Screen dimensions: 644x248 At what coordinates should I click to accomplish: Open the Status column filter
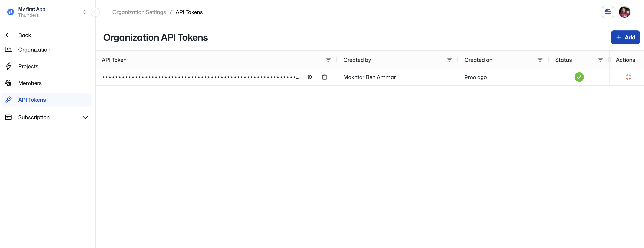click(x=600, y=60)
